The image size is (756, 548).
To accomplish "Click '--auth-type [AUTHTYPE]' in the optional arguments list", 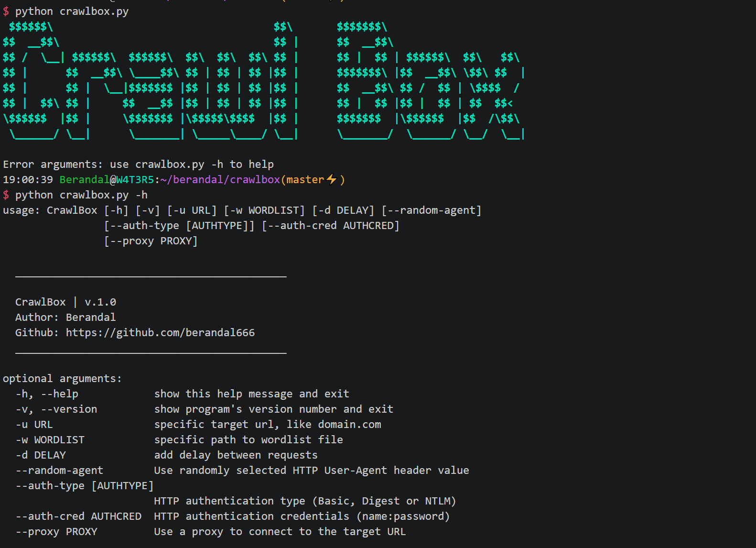I will click(x=85, y=486).
